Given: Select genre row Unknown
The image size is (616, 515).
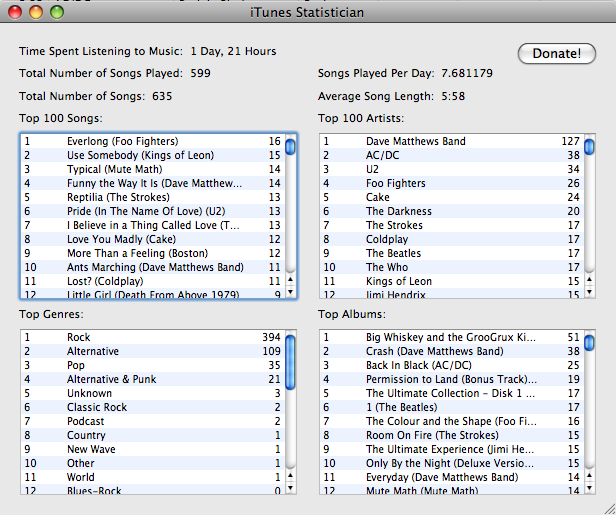Looking at the screenshot, I should (153, 393).
